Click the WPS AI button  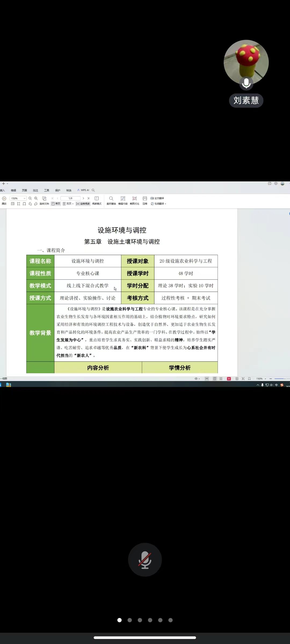83,190
